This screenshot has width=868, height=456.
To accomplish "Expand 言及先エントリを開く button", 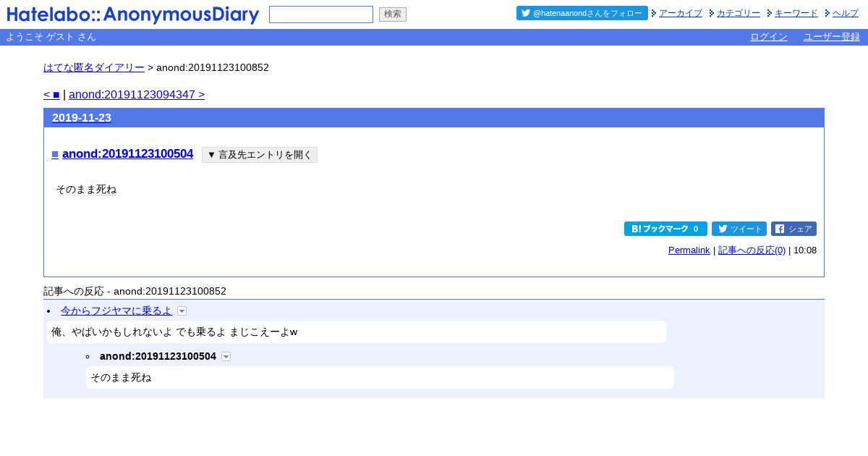I will [x=260, y=155].
